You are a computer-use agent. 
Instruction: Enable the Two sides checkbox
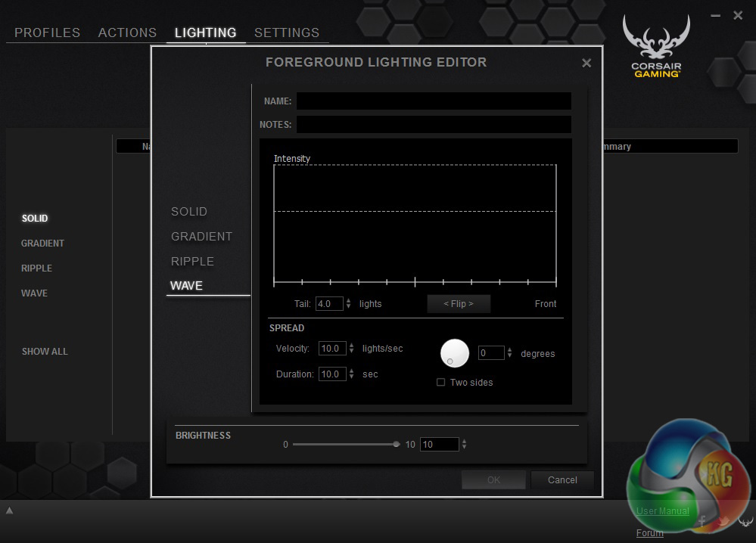(x=441, y=383)
